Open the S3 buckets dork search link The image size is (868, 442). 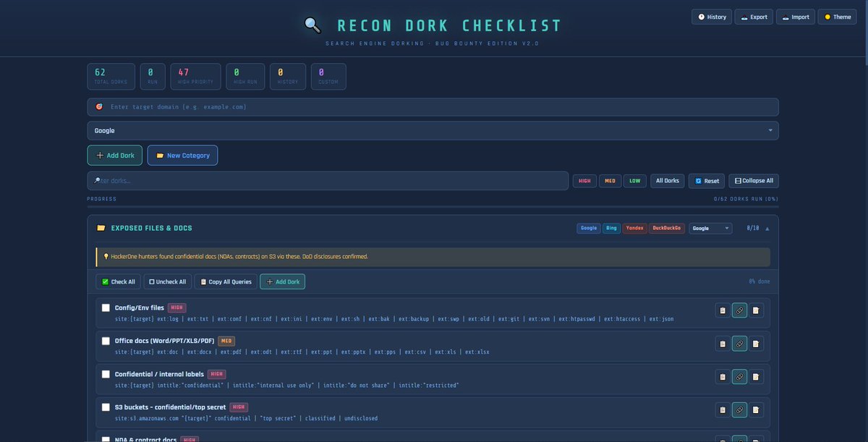pyautogui.click(x=739, y=410)
